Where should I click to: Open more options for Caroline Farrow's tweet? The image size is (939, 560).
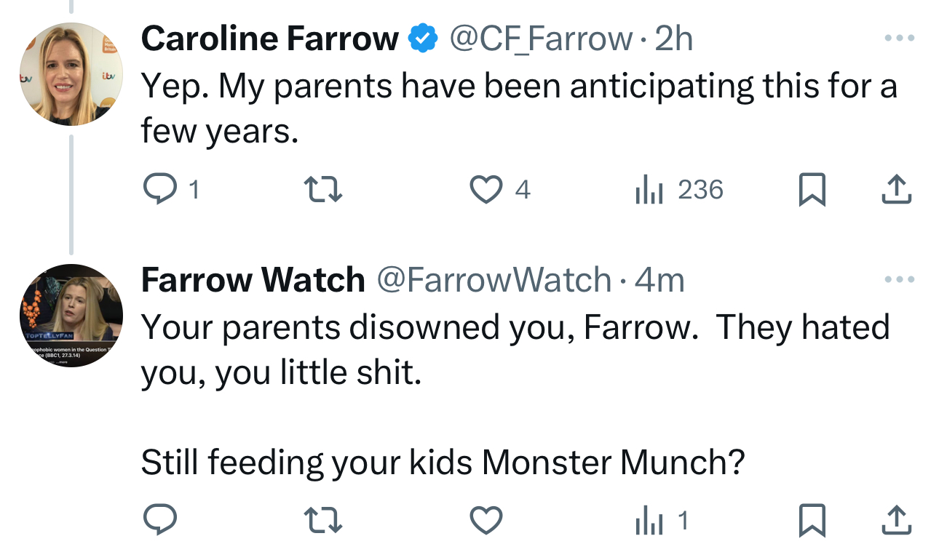[x=899, y=38]
